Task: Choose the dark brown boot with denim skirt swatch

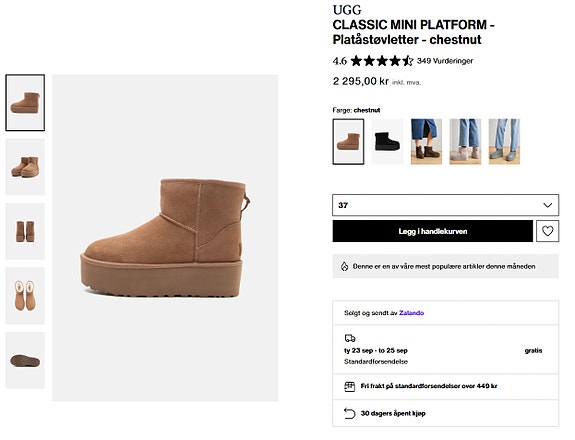Action: tap(426, 142)
